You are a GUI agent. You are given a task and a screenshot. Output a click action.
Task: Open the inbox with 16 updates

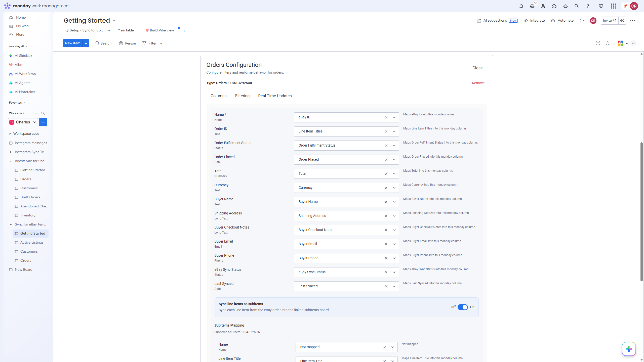(x=532, y=6)
